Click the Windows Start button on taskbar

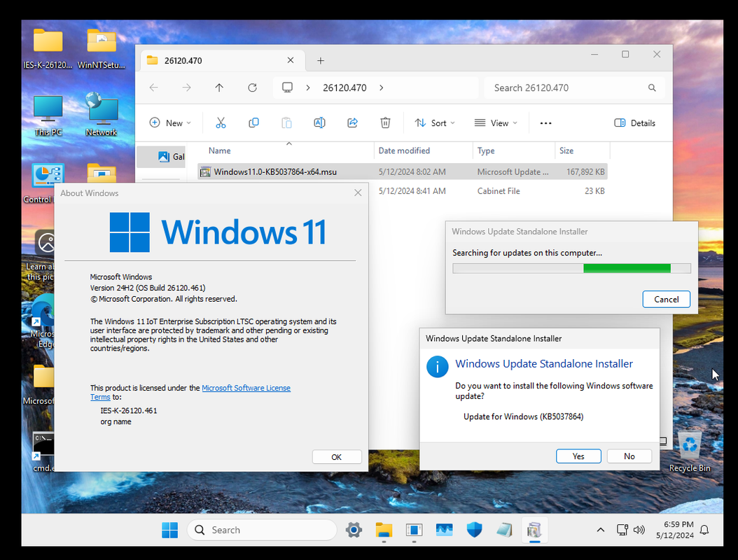(x=170, y=530)
